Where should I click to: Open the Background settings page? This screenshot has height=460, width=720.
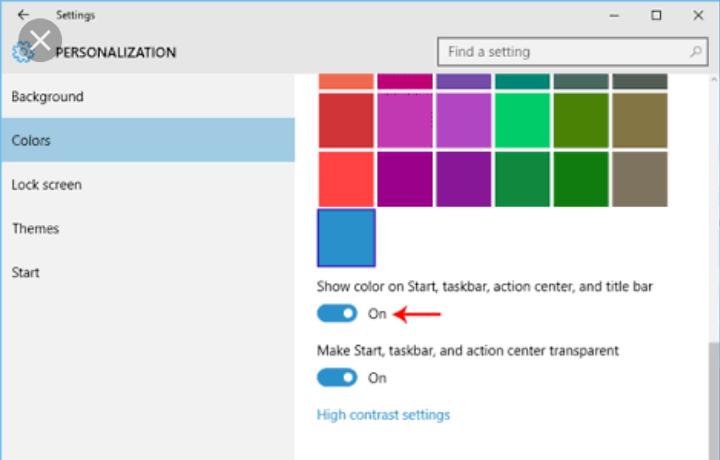click(47, 97)
